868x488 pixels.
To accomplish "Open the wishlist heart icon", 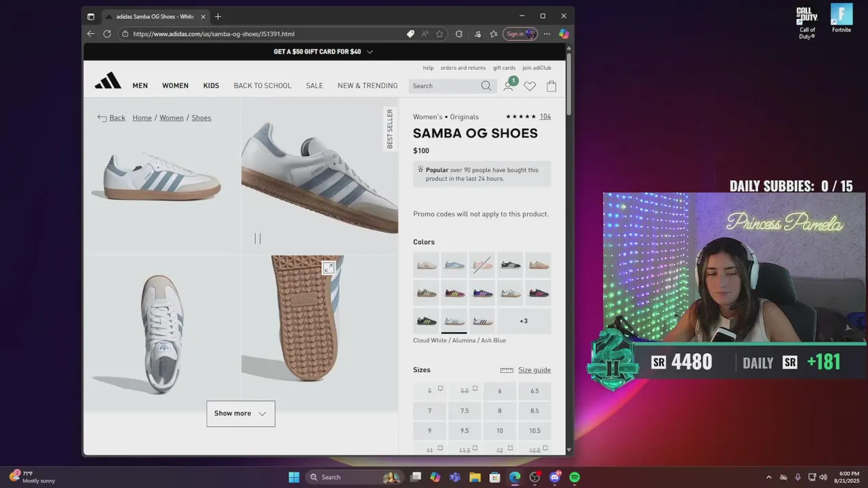I will pos(530,86).
